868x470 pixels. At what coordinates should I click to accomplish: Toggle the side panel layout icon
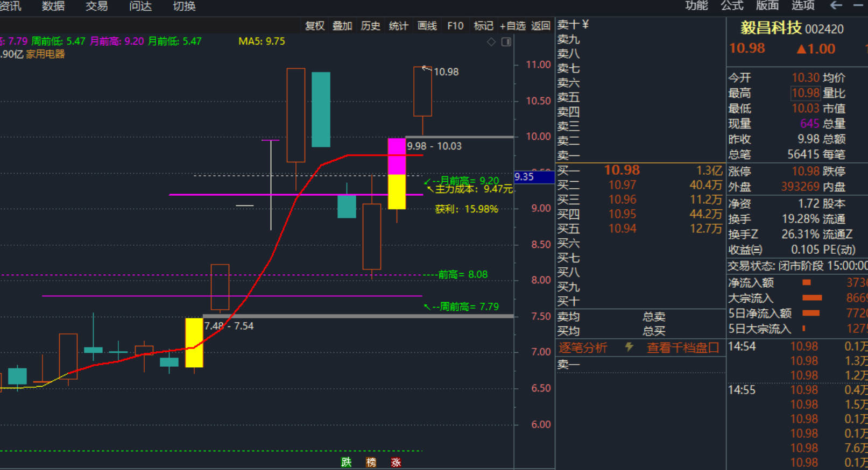506,42
